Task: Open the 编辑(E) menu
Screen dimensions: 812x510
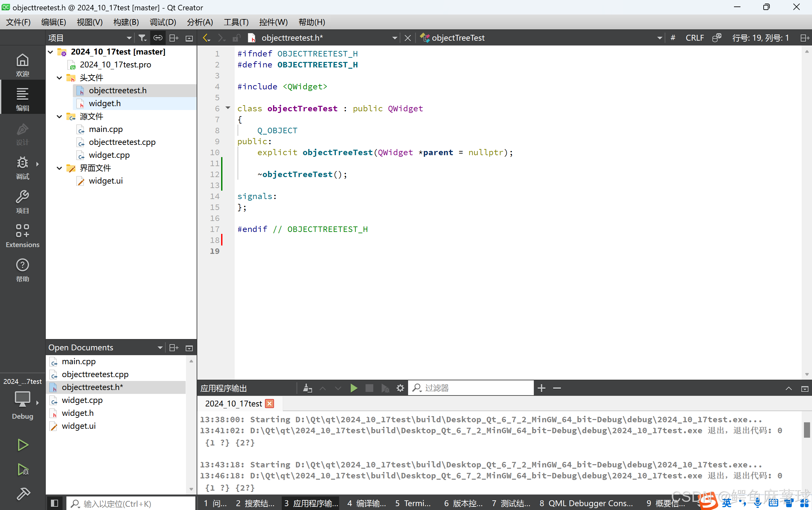Action: pyautogui.click(x=54, y=22)
